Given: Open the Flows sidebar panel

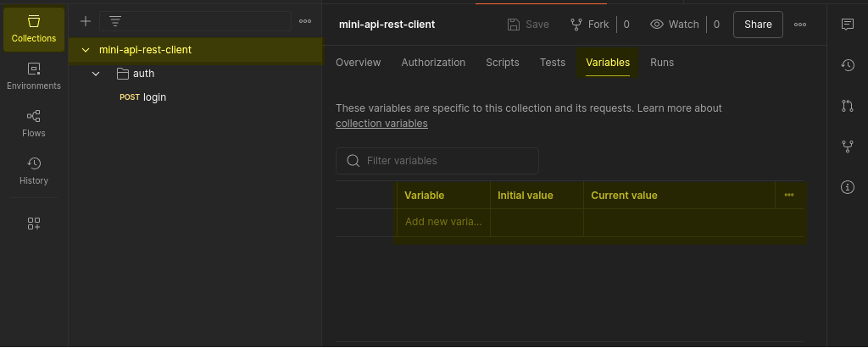Looking at the screenshot, I should click(x=34, y=124).
